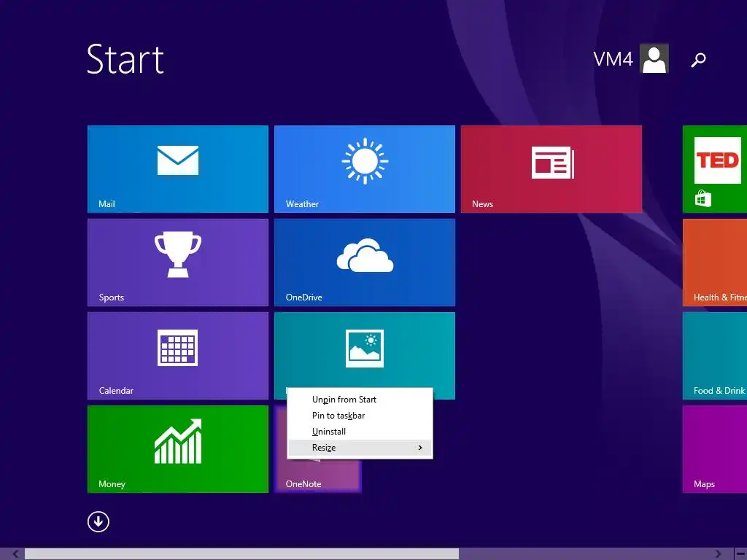This screenshot has width=747, height=560.
Task: Open the Health & Fitness tile
Action: click(715, 262)
